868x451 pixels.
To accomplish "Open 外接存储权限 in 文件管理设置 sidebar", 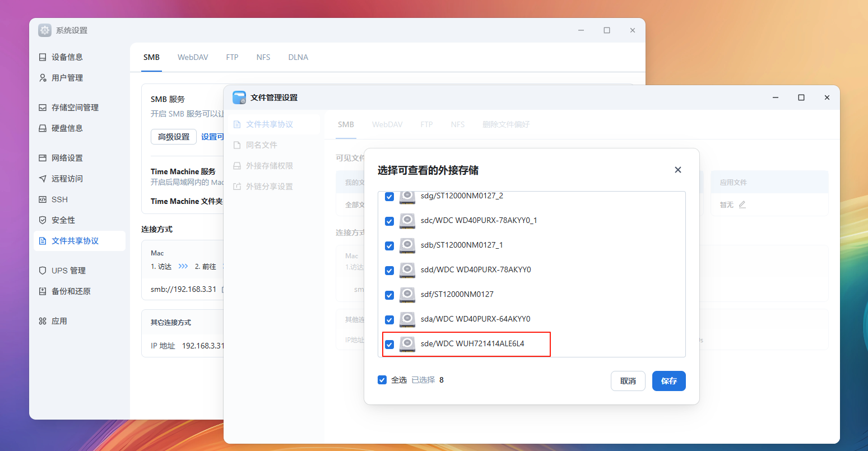I will [274, 166].
